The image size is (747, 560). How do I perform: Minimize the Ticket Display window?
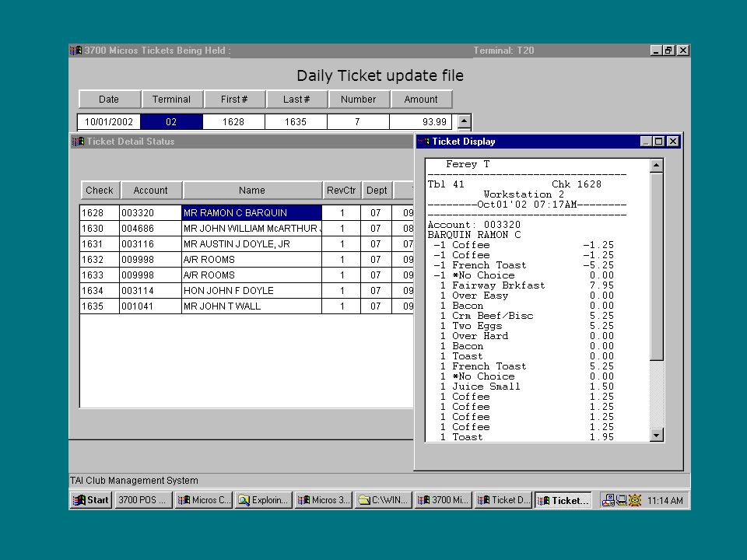(646, 142)
